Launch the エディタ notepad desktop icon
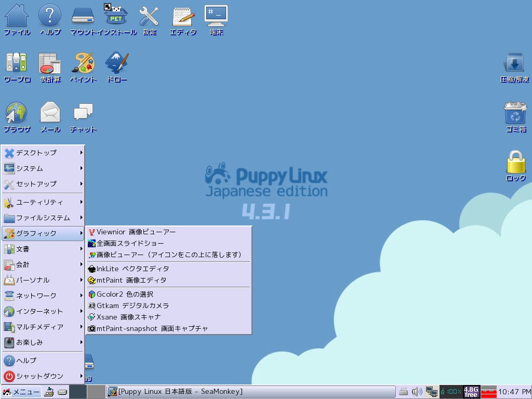532x399 pixels. pyautogui.click(x=183, y=20)
